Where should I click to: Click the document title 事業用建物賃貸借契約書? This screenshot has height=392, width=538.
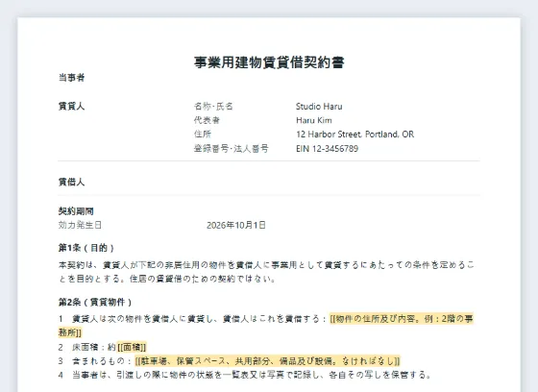coord(269,62)
